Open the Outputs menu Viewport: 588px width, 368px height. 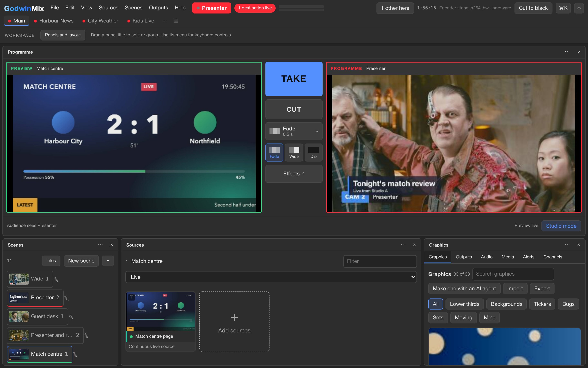[158, 8]
